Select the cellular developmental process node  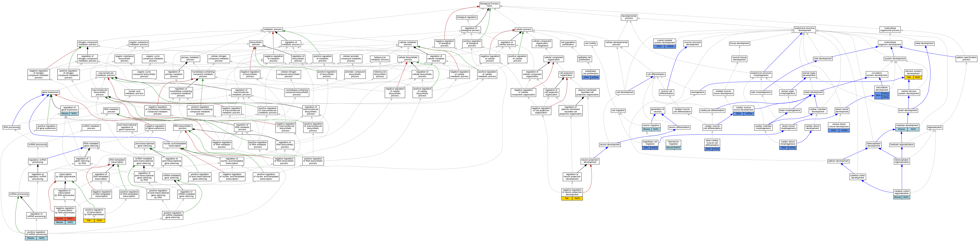coord(616,44)
